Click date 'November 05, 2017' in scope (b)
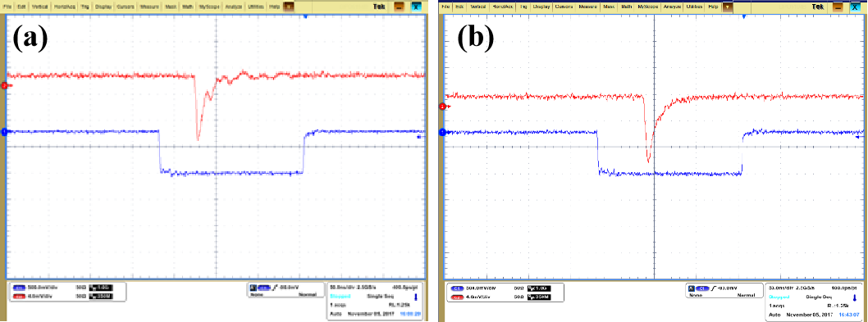 point(809,315)
